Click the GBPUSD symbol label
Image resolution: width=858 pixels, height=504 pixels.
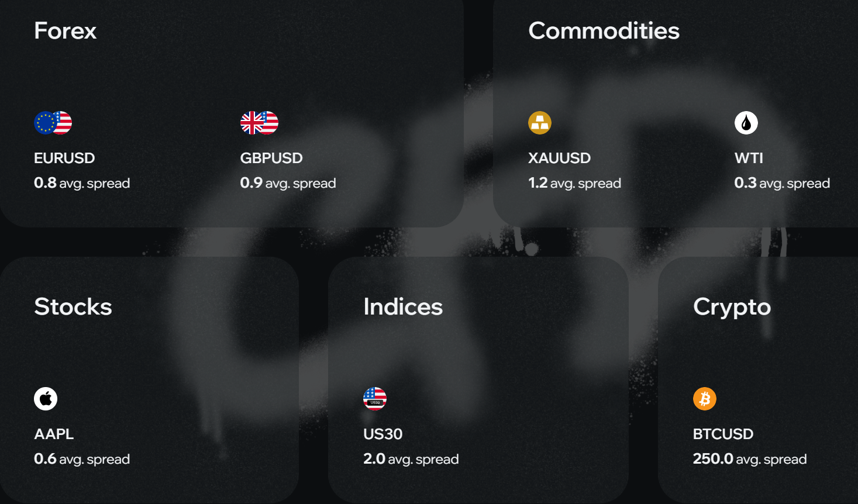(x=271, y=158)
